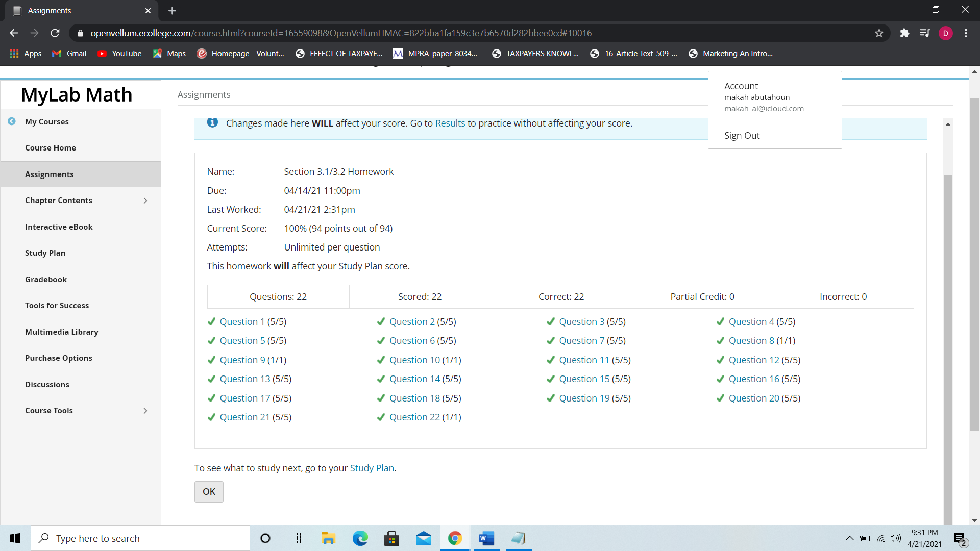Reload the page using the refresh icon
The width and height of the screenshot is (980, 551).
coord(55,33)
